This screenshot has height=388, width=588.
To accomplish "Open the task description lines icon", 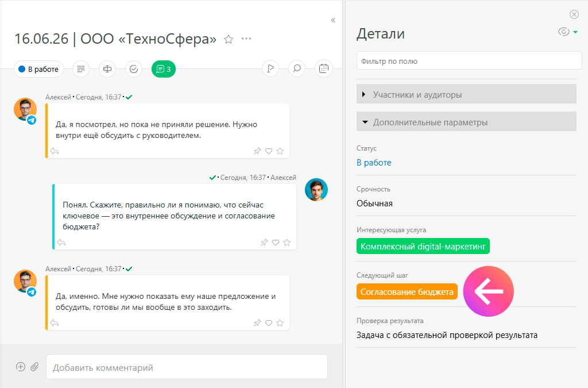I will tap(81, 69).
